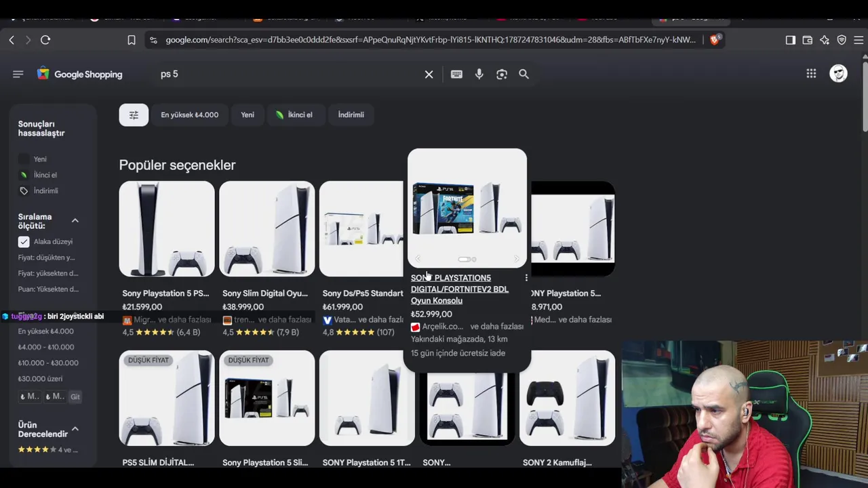Open the on-screen keyboard input tool
This screenshot has height=488, width=868.
click(x=456, y=74)
